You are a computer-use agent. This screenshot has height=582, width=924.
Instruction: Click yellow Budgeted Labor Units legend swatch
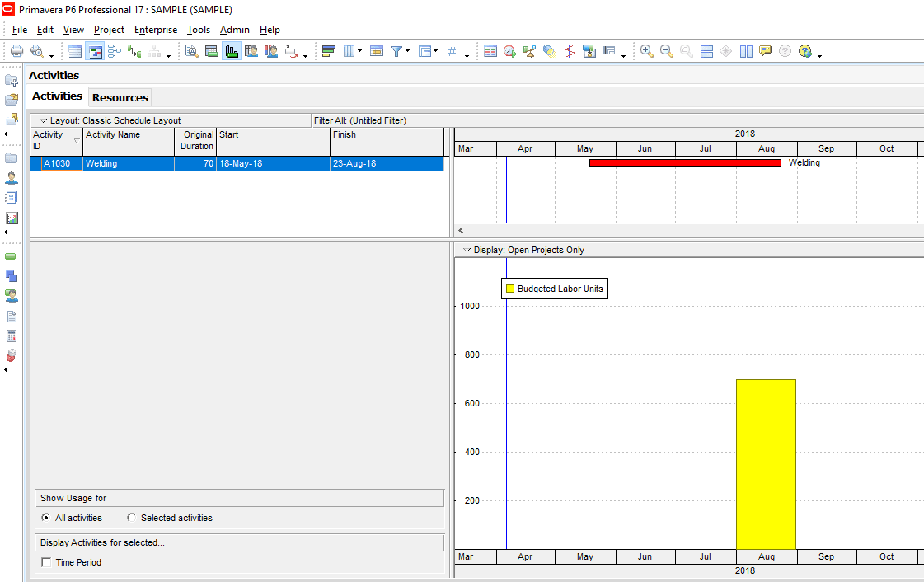(x=510, y=289)
